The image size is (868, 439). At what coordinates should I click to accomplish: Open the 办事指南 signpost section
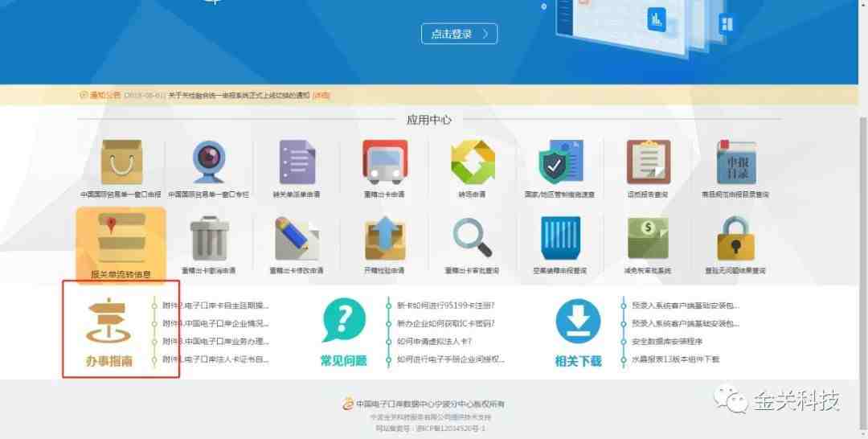click(x=110, y=330)
